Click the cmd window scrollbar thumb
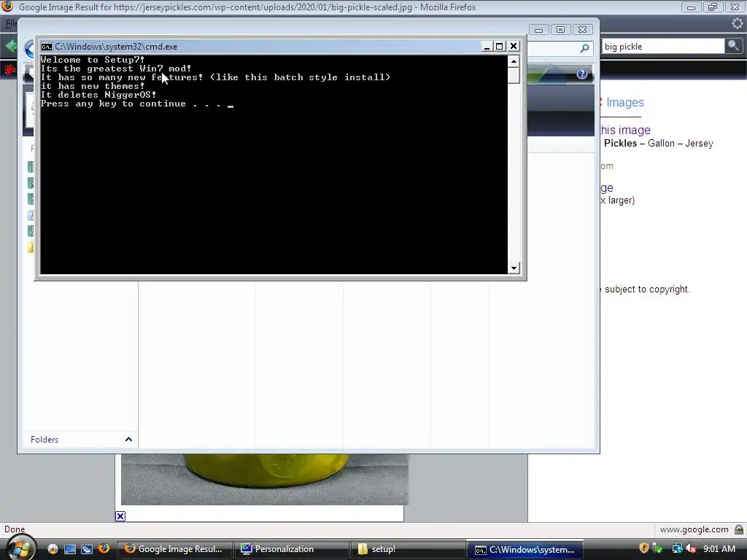 [x=514, y=76]
